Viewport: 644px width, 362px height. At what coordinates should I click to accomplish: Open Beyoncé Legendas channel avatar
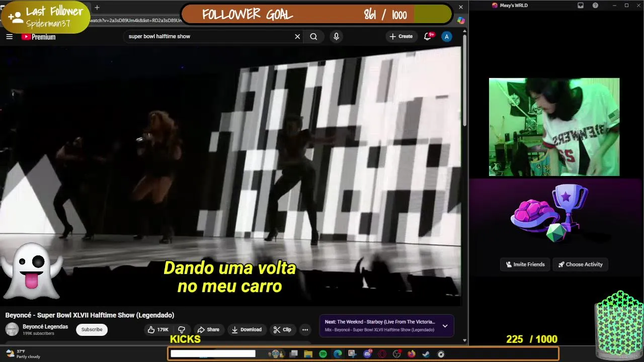12,329
